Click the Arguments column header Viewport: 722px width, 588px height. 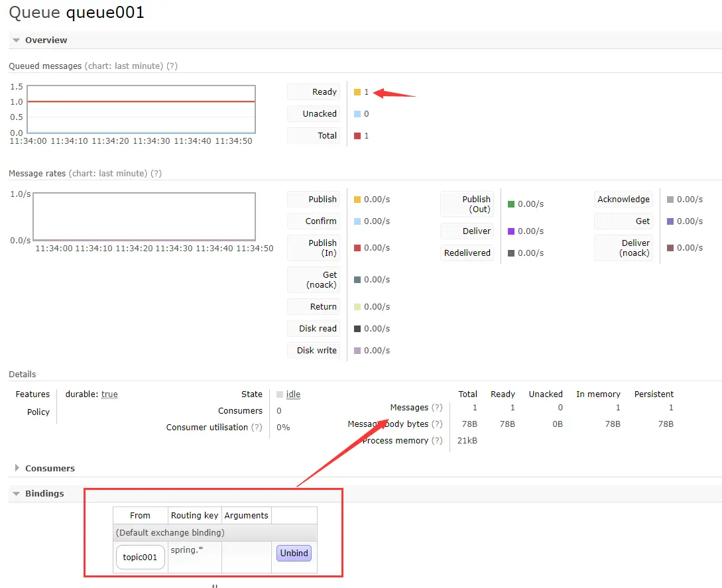(247, 516)
